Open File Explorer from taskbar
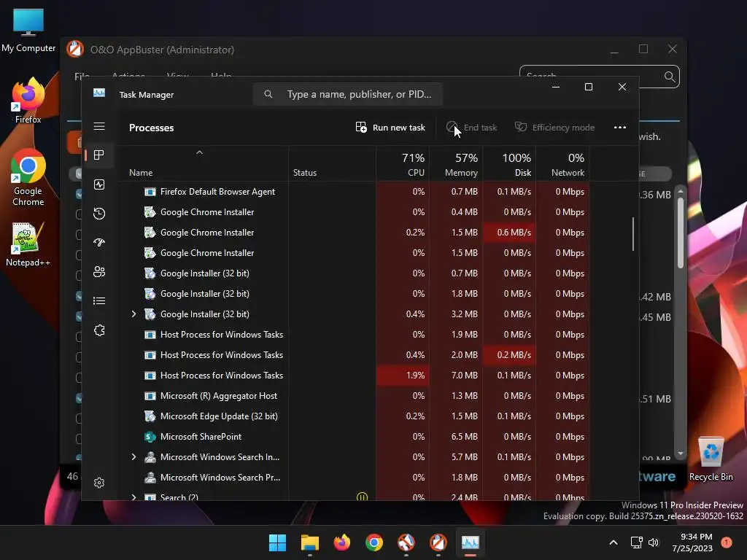 309,542
